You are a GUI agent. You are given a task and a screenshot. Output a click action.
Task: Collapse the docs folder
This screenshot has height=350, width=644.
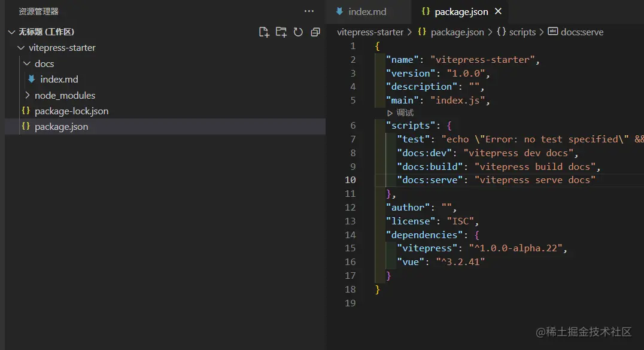[x=27, y=63]
